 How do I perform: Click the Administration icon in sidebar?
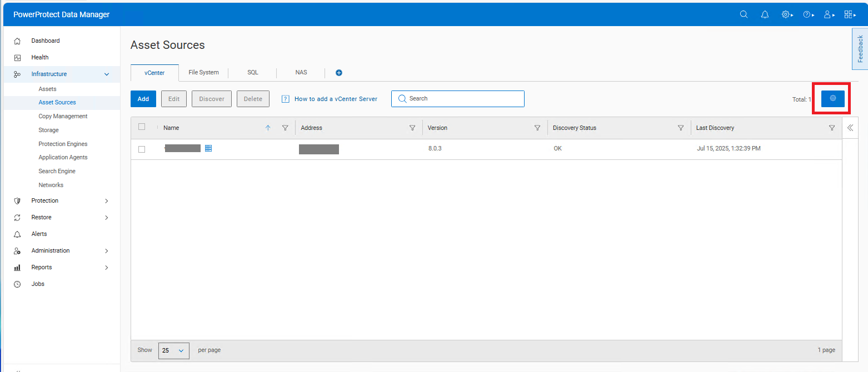pos(17,251)
